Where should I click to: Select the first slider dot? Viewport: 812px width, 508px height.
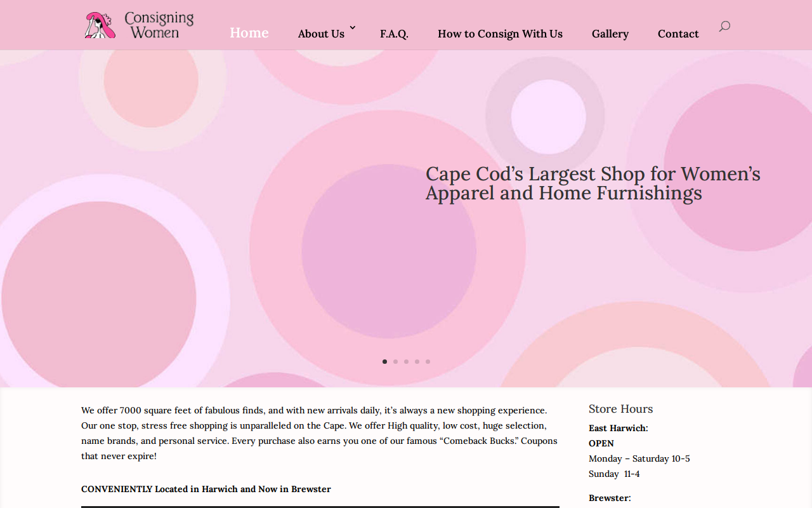tap(384, 361)
